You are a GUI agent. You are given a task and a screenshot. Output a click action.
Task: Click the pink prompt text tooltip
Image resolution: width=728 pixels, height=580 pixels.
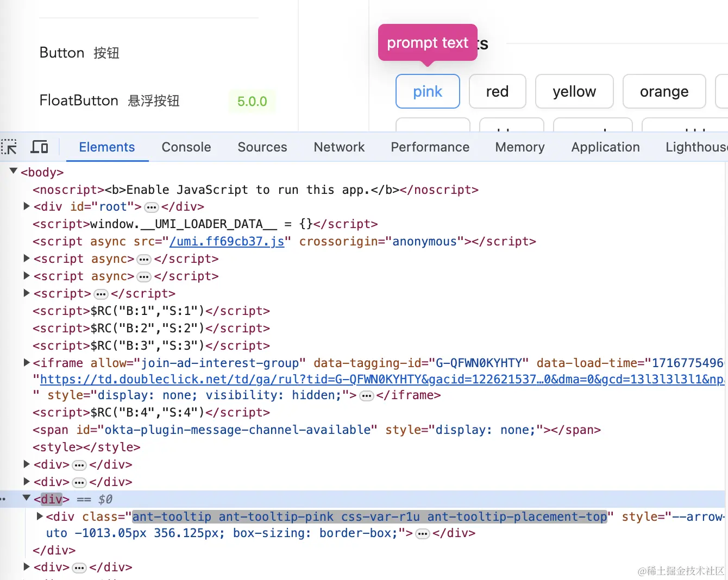(x=428, y=42)
